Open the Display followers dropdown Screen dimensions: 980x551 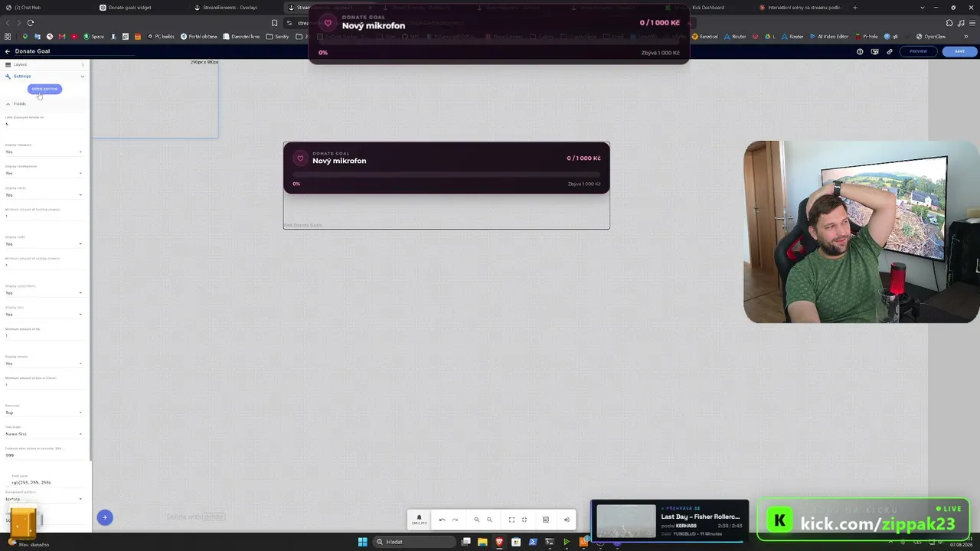(x=44, y=152)
